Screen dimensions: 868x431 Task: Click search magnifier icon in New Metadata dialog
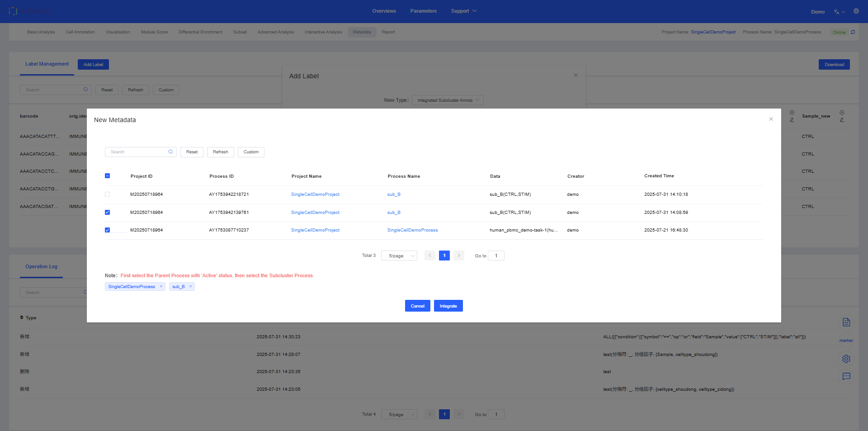[x=170, y=152]
